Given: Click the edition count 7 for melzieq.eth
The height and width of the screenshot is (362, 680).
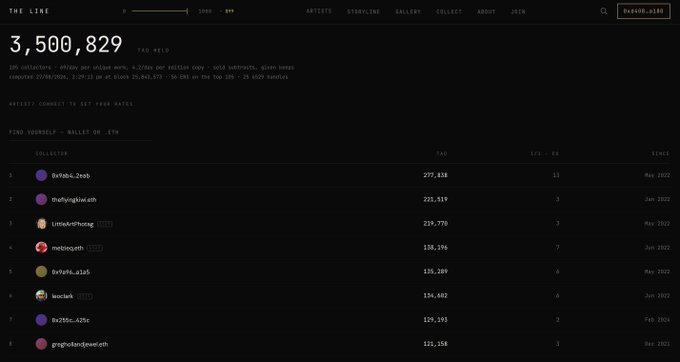Looking at the screenshot, I should pos(558,248).
